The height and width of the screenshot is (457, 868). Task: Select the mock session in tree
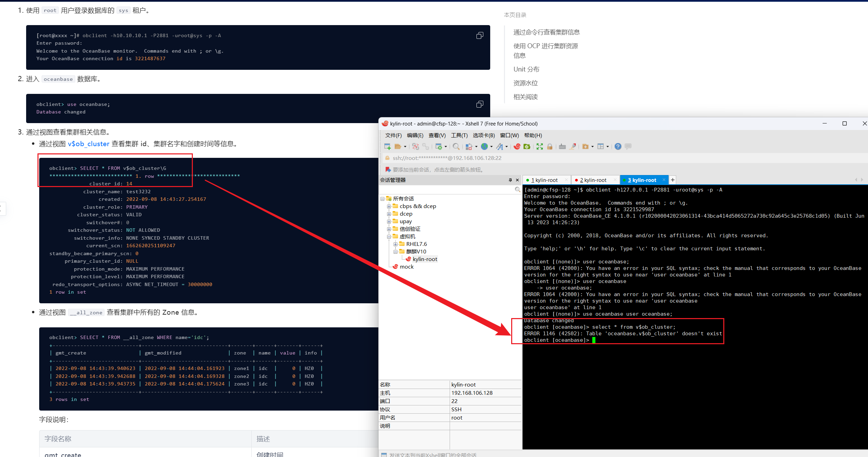406,267
